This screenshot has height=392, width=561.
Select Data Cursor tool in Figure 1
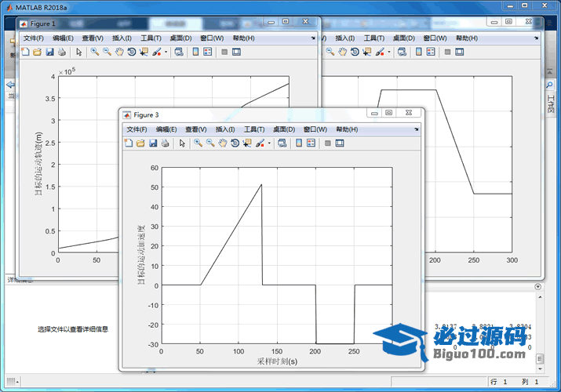click(144, 53)
